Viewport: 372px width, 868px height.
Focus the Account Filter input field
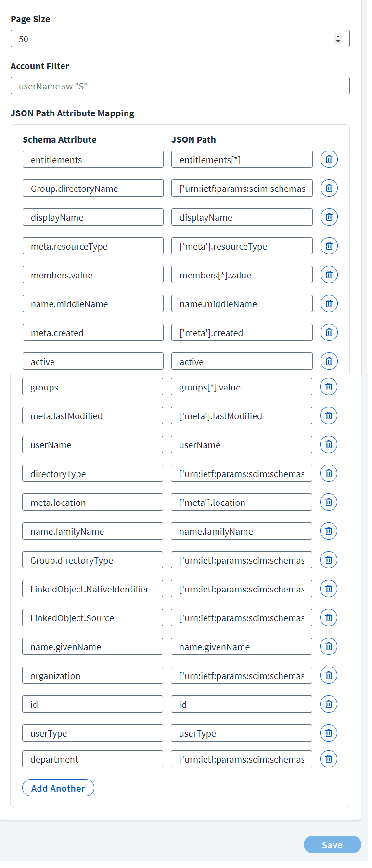180,86
